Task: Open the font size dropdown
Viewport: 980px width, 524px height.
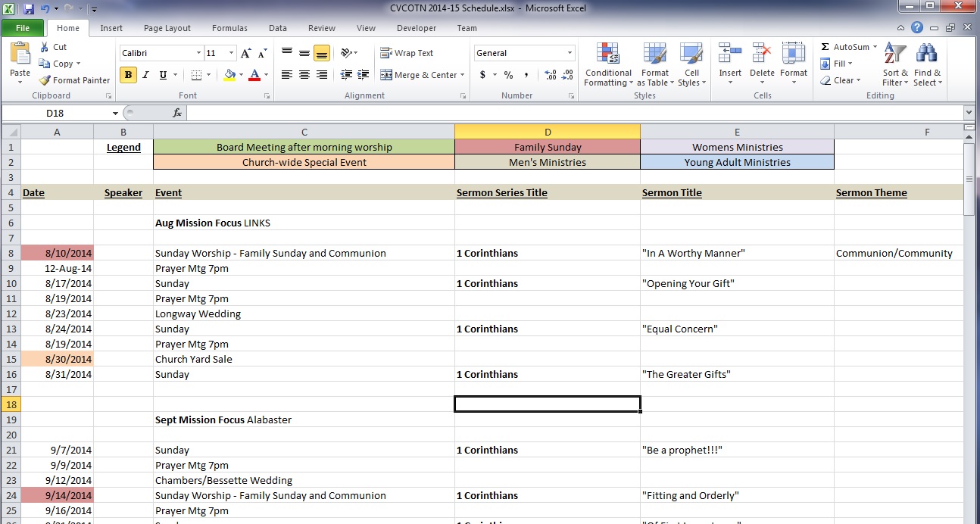Action: pos(231,53)
